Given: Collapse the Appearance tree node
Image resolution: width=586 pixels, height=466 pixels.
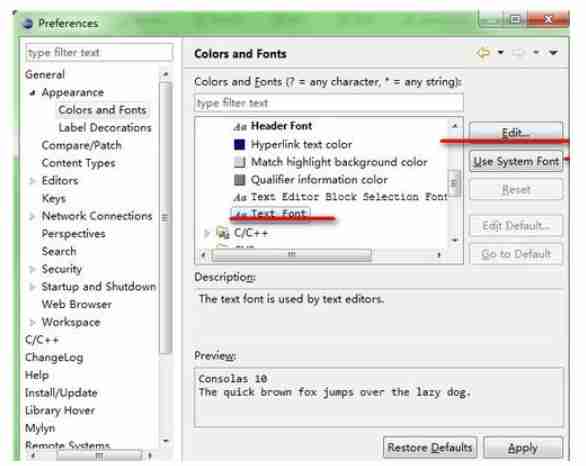Looking at the screenshot, I should click(33, 93).
